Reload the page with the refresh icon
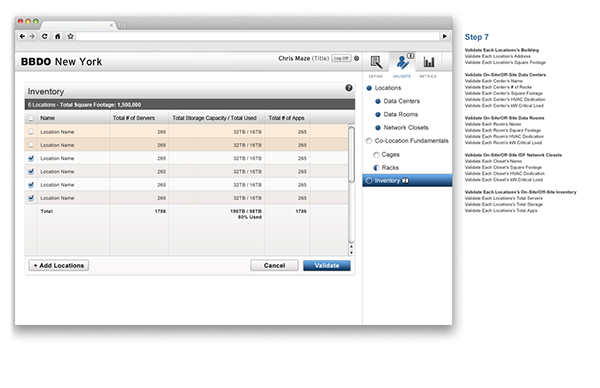Viewport: 600px width, 388px height. [x=45, y=36]
